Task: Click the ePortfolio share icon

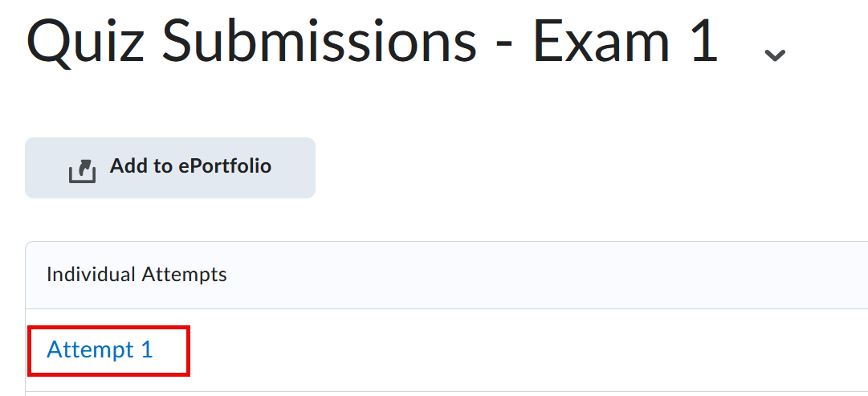Action: (83, 170)
